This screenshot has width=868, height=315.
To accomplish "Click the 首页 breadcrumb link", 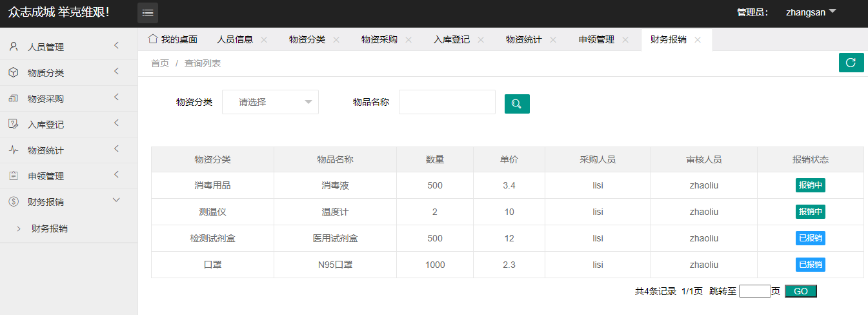I will coord(160,63).
